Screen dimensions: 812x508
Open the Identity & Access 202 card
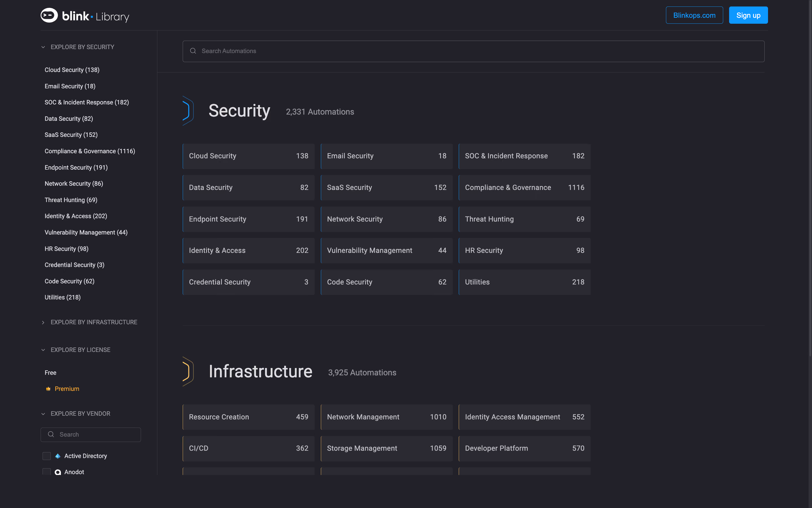point(249,251)
